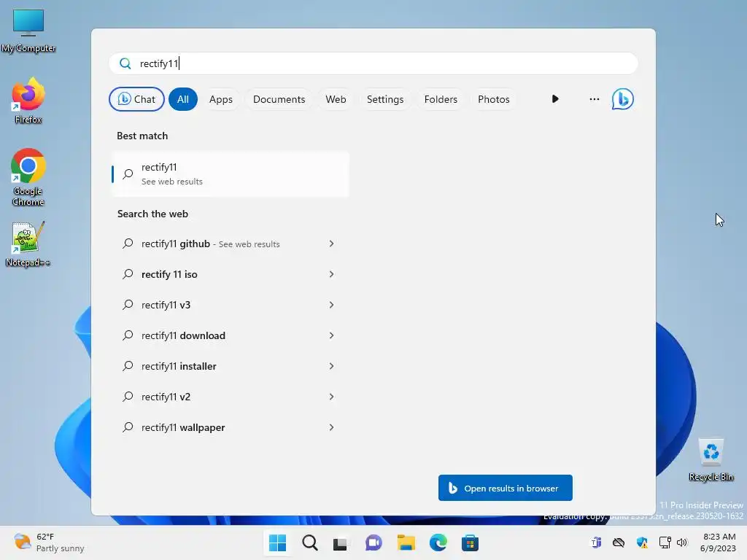Select the rectify11 v3 suggestion
This screenshot has width=747, height=560.
[166, 305]
